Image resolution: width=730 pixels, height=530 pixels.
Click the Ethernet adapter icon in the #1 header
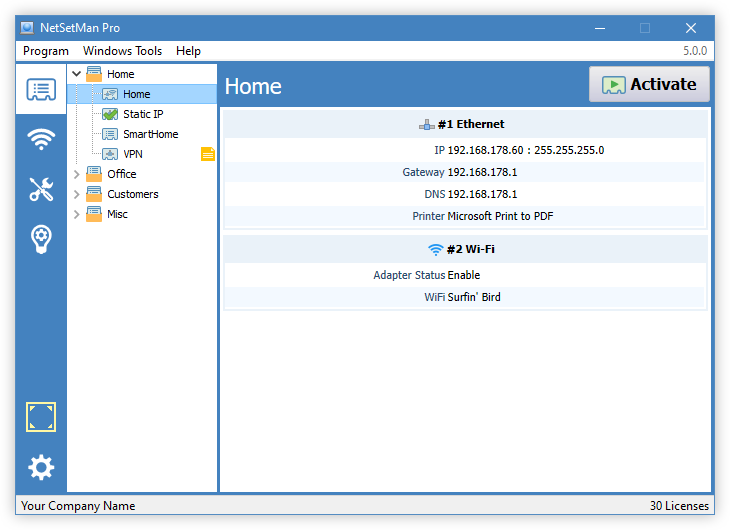[x=426, y=124]
